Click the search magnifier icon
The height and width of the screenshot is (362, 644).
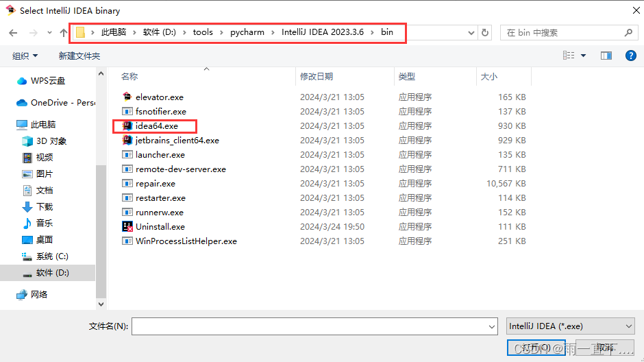click(x=628, y=32)
